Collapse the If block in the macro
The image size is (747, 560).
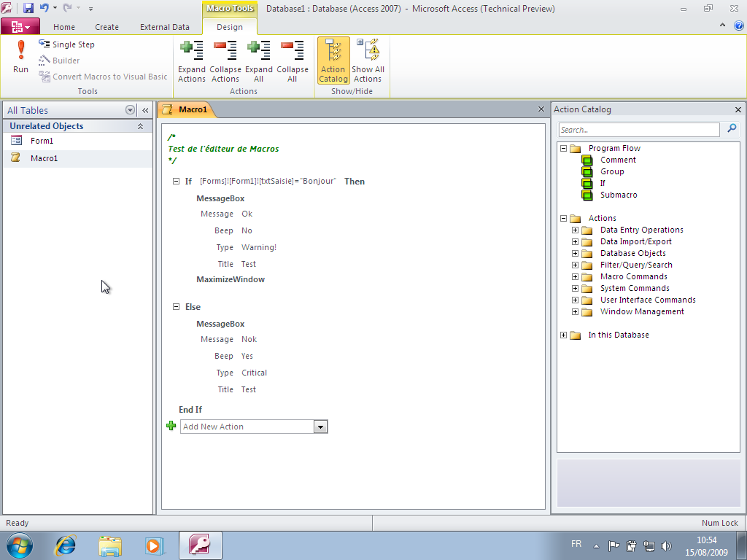176,182
